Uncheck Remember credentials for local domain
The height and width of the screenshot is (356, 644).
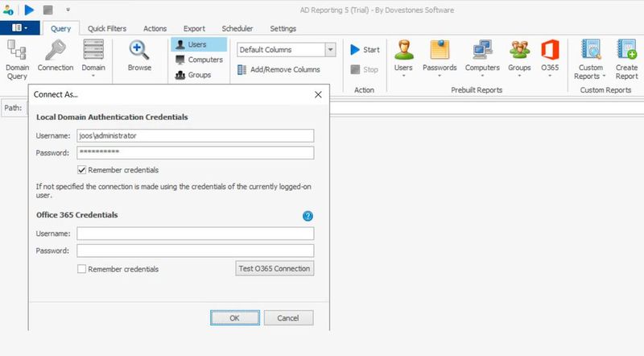point(82,170)
